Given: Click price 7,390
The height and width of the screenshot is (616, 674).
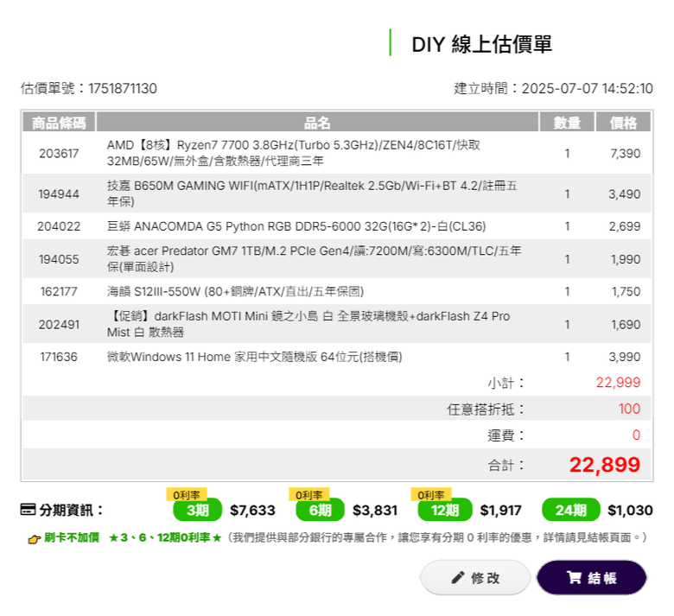Looking at the screenshot, I should 626,153.
